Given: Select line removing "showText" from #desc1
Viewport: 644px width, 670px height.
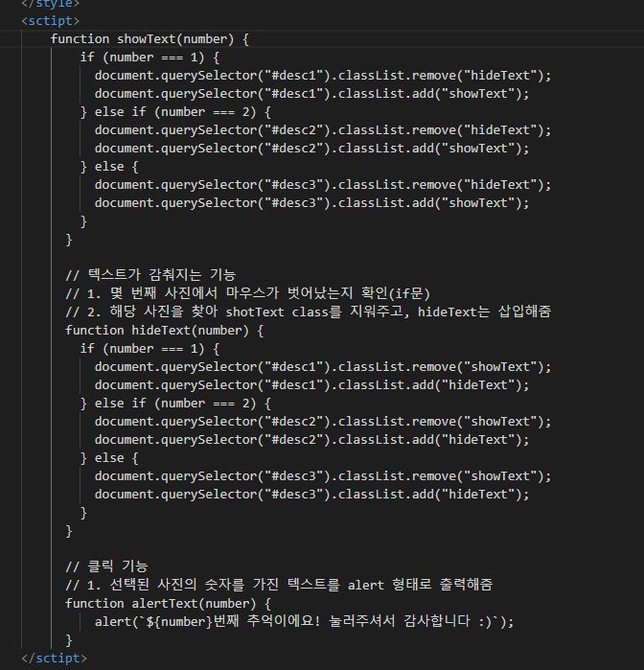Looking at the screenshot, I should click(323, 367).
